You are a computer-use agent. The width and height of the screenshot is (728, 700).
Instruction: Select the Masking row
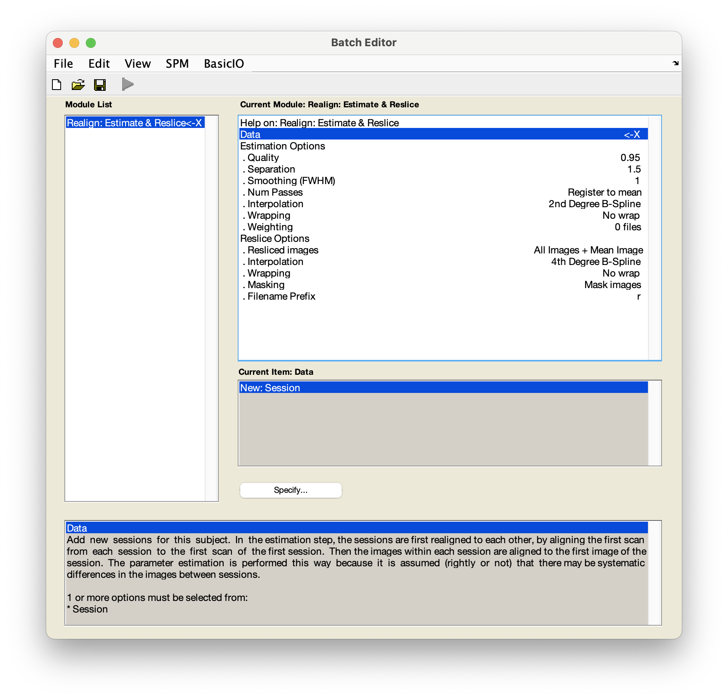[x=444, y=284]
